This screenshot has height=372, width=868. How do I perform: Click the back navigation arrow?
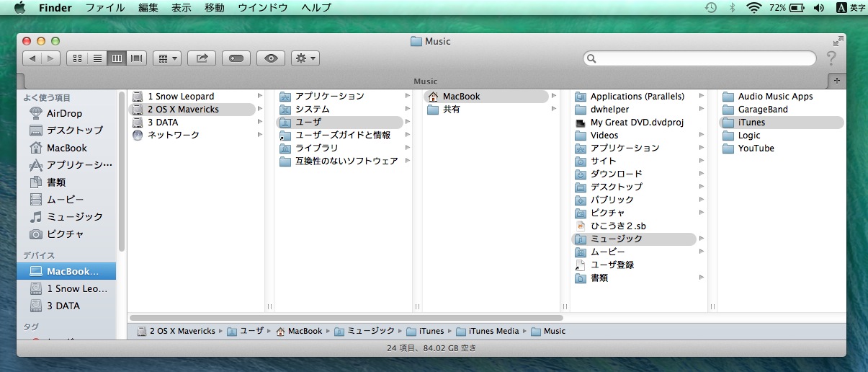32,58
